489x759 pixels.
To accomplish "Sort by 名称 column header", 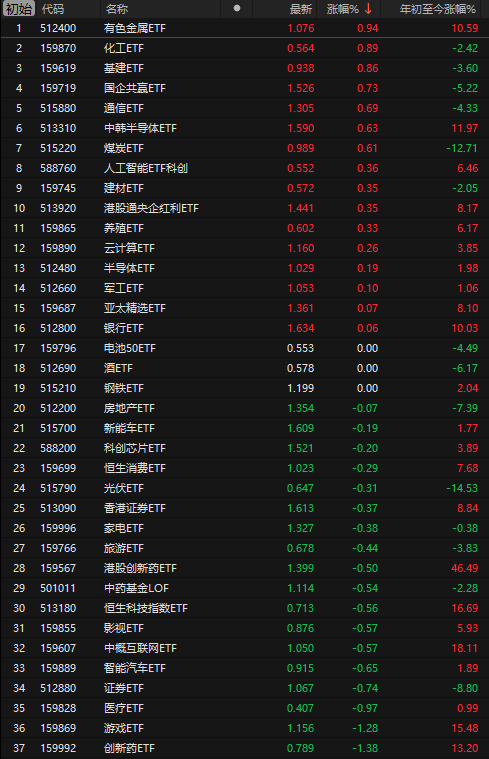I will point(116,9).
